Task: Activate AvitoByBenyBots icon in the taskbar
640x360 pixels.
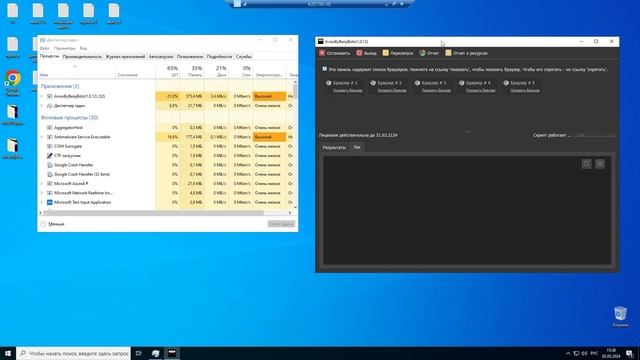Action: coord(172,353)
